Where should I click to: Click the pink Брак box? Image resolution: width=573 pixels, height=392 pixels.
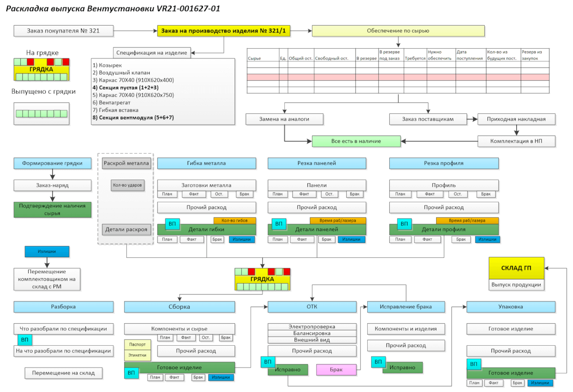point(336,369)
